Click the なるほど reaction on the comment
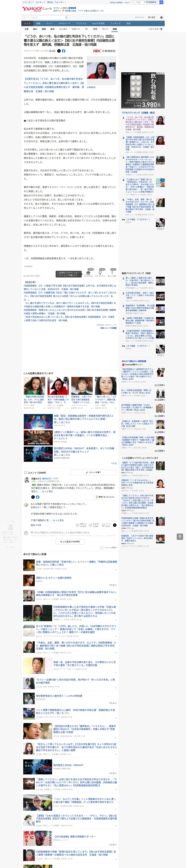Screen dimensions: 186x868 click(x=94, y=525)
